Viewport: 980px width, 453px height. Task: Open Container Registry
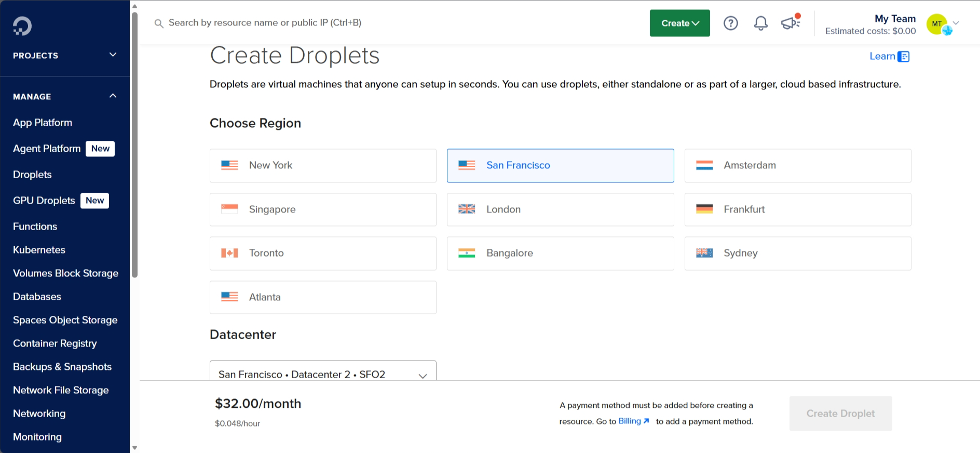click(55, 343)
